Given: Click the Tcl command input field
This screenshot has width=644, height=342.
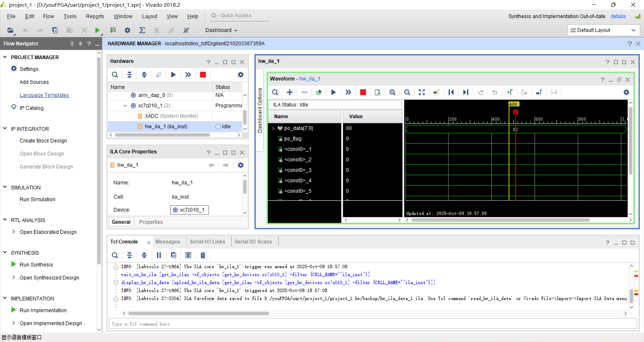Looking at the screenshot, I should pyautogui.click(x=372, y=324).
